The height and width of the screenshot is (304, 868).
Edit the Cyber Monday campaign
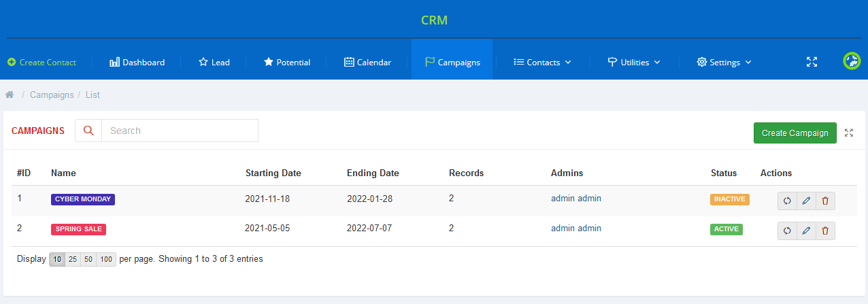(806, 201)
